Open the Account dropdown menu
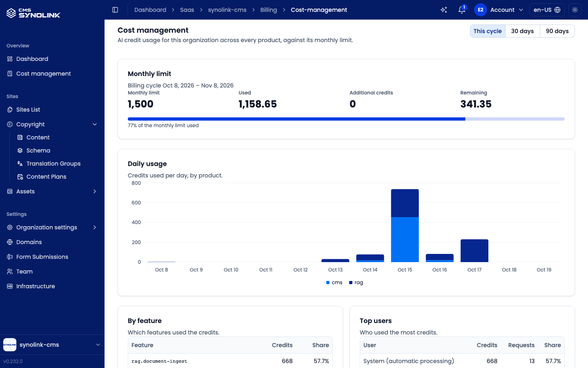This screenshot has height=368, width=588. 499,10
